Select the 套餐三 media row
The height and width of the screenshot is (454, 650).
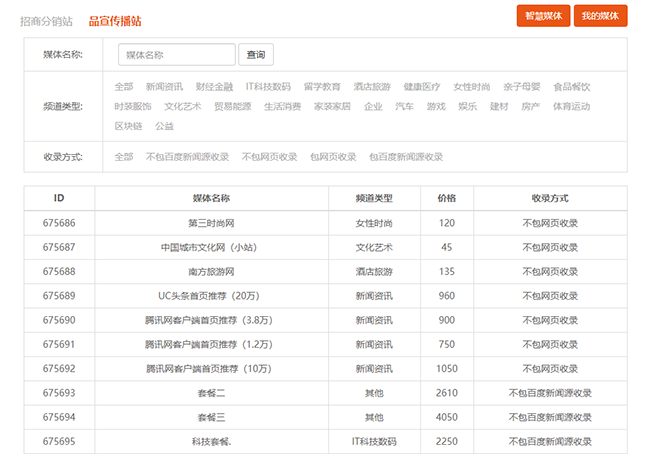click(325, 417)
